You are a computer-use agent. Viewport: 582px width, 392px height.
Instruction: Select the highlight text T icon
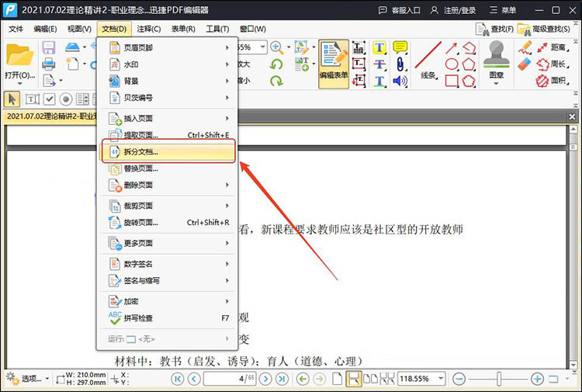point(379,47)
